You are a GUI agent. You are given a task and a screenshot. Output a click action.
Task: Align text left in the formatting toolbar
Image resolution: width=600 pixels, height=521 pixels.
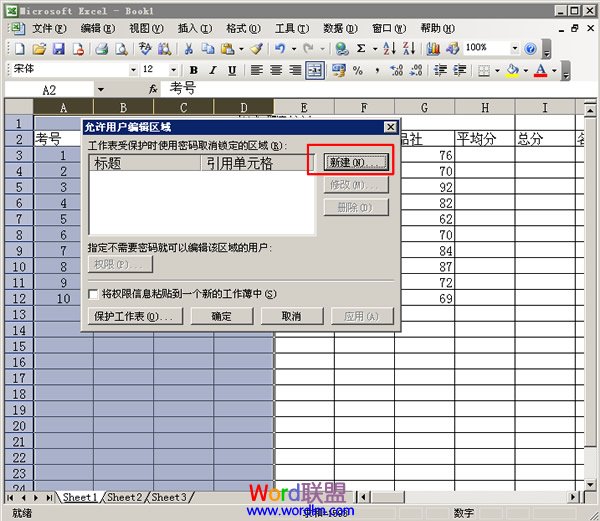[256, 70]
